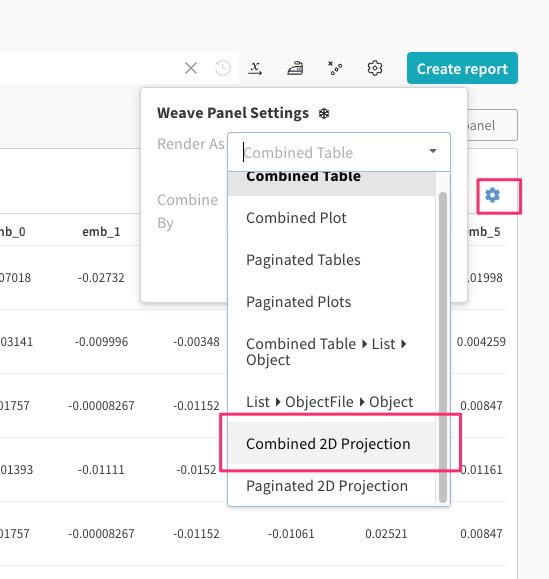Click the outlier points scatter icon
Viewport: 549px width, 579px height.
click(335, 68)
